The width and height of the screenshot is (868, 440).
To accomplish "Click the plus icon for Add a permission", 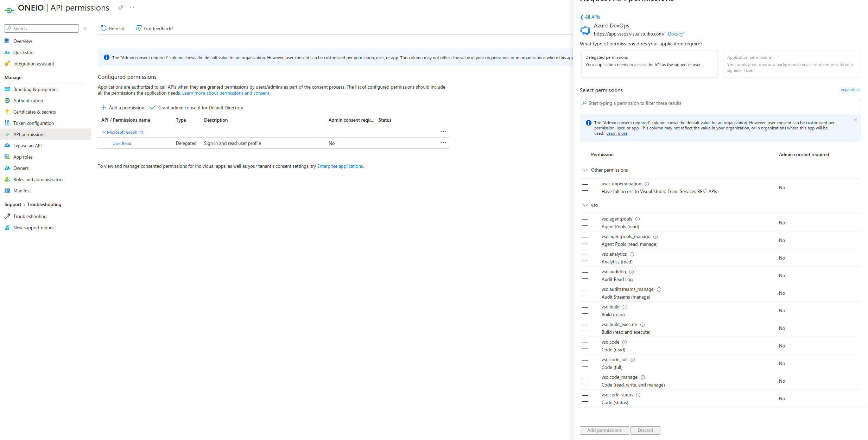I will [x=103, y=107].
